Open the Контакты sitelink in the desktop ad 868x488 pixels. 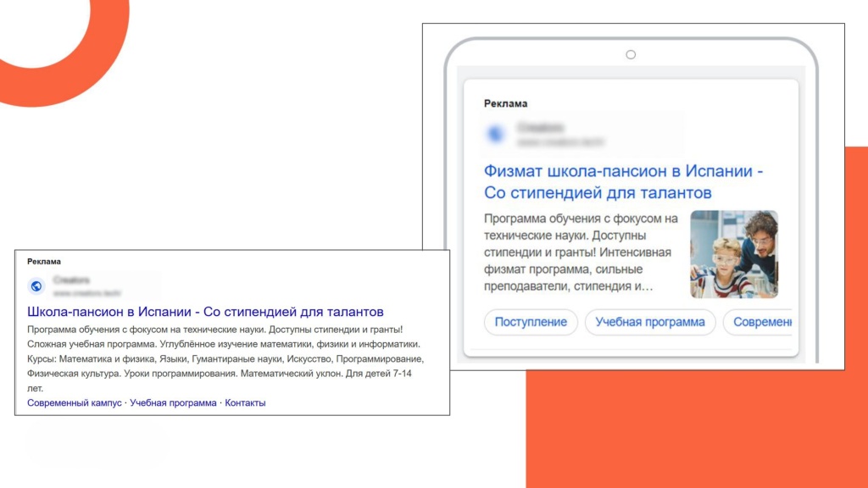pyautogui.click(x=243, y=402)
